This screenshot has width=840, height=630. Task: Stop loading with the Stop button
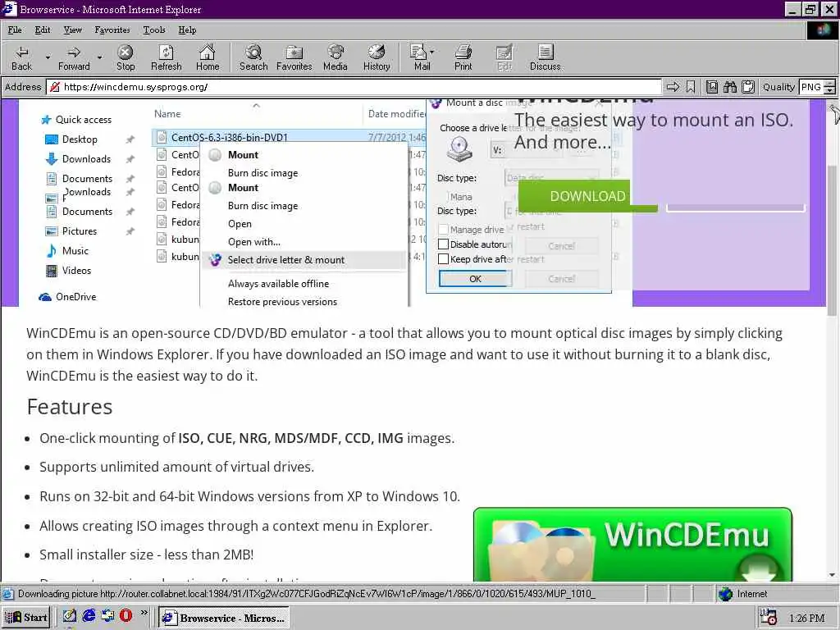(126, 58)
